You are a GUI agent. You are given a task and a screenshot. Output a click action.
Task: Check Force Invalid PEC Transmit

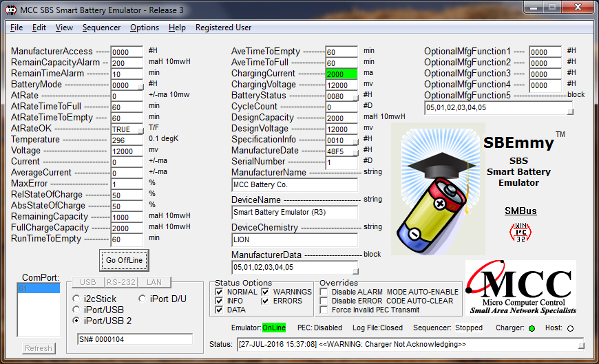(x=324, y=310)
